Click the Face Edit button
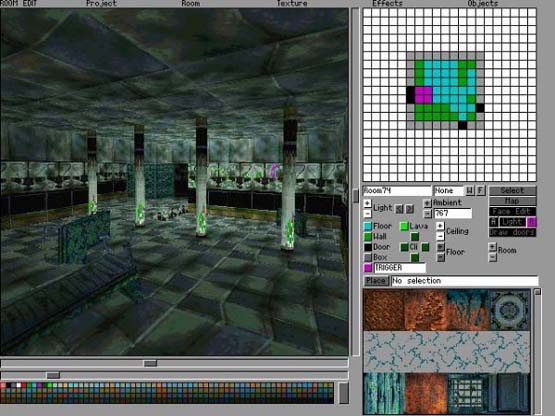Image resolution: width=555 pixels, height=416 pixels. tap(512, 211)
